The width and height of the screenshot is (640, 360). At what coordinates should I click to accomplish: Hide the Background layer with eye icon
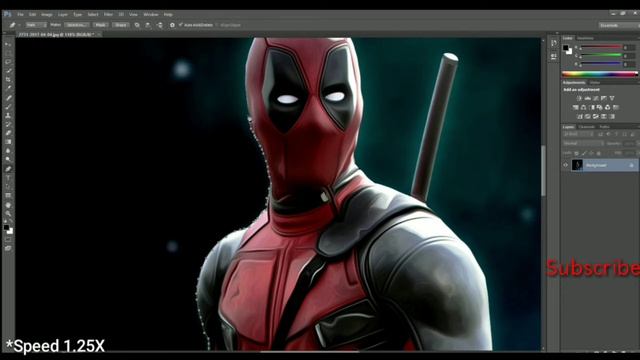tap(566, 165)
